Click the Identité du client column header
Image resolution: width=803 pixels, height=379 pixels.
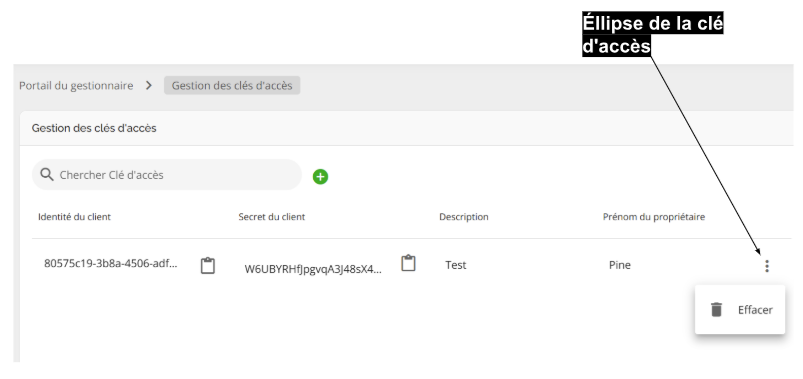click(x=74, y=217)
